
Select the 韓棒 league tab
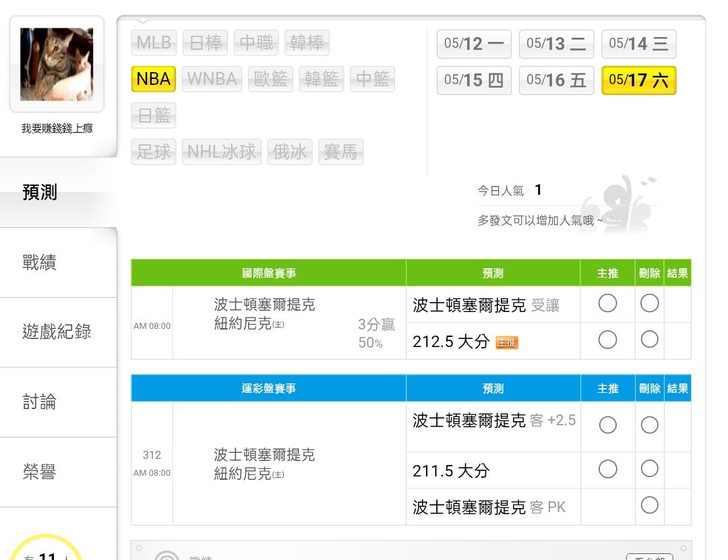tap(307, 42)
